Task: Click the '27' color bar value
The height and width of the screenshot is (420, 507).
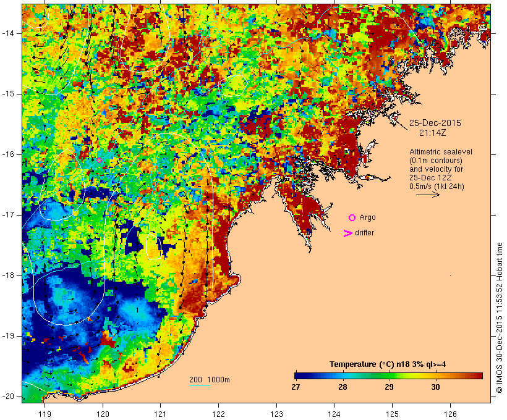Action: (296, 387)
